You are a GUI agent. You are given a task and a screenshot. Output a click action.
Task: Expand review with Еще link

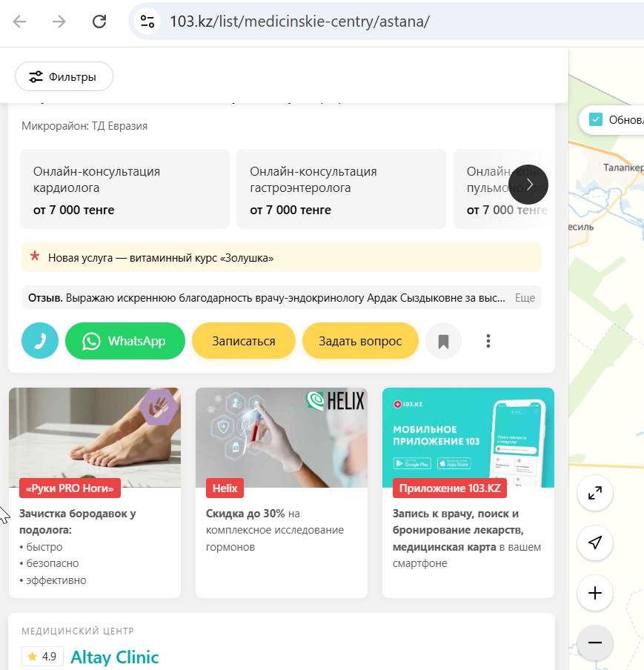525,298
